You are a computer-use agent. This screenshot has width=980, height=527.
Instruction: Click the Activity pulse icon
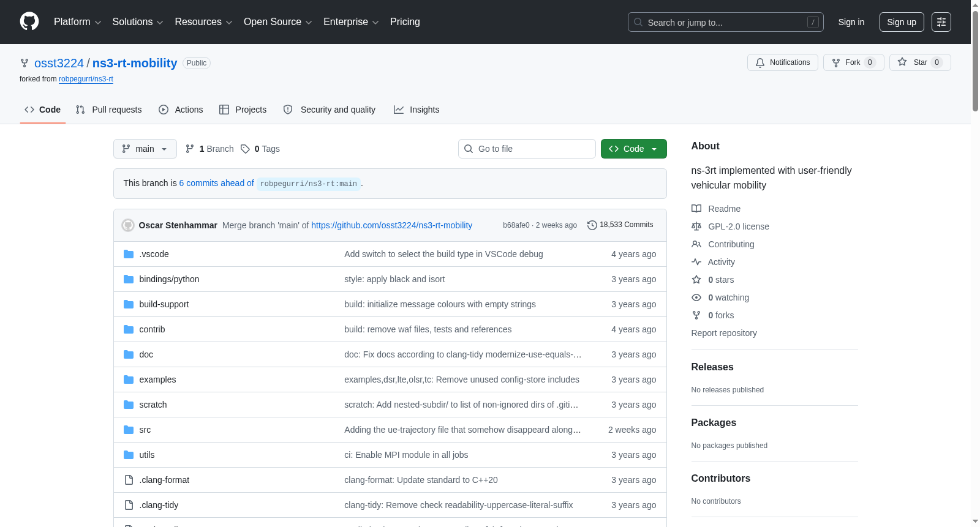(x=696, y=262)
